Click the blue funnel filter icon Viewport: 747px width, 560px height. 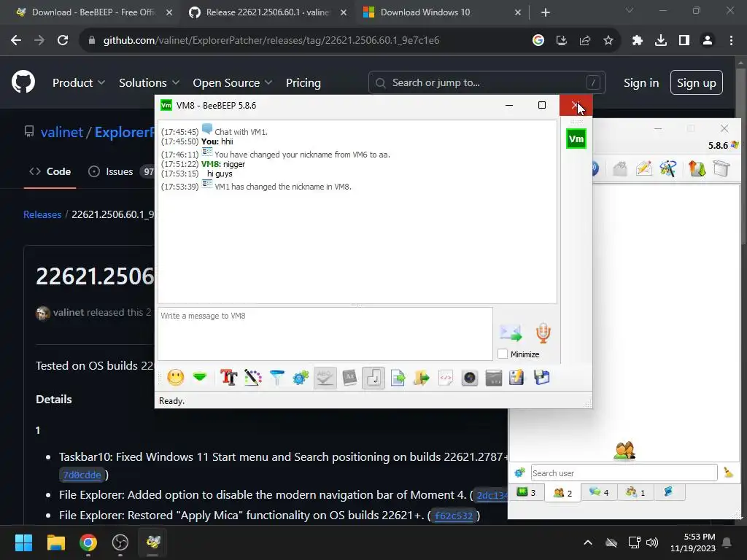click(x=276, y=378)
